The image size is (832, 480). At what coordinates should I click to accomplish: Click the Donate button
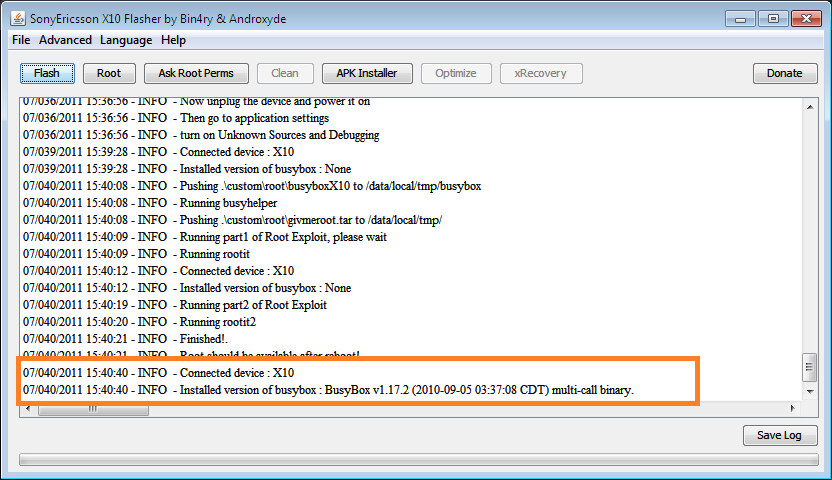(x=785, y=73)
